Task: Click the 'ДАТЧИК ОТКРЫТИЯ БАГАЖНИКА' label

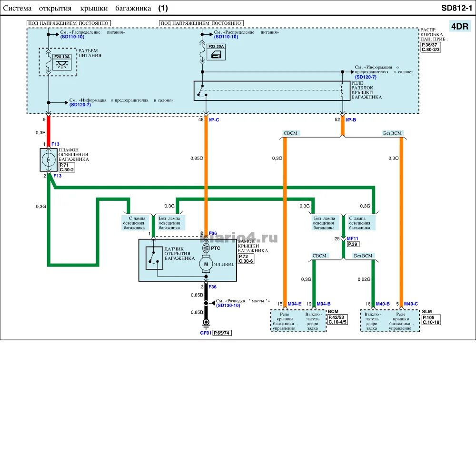Action: [x=179, y=254]
